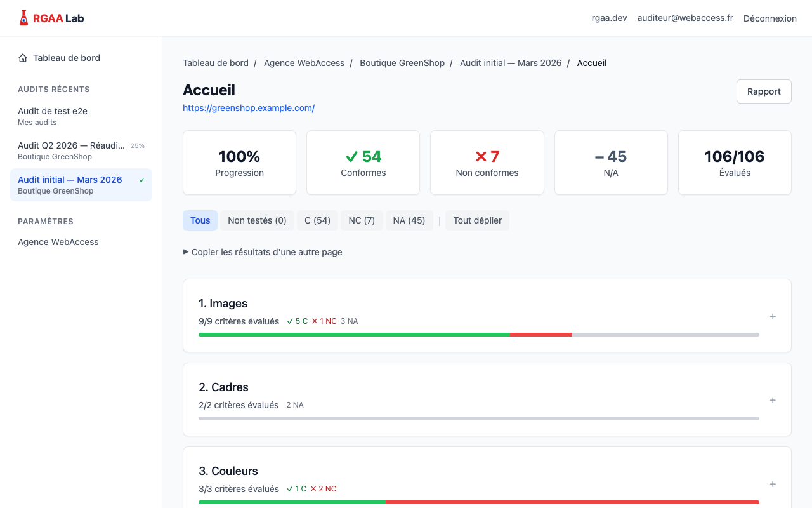Open the greenshop.example.com link

[249, 108]
